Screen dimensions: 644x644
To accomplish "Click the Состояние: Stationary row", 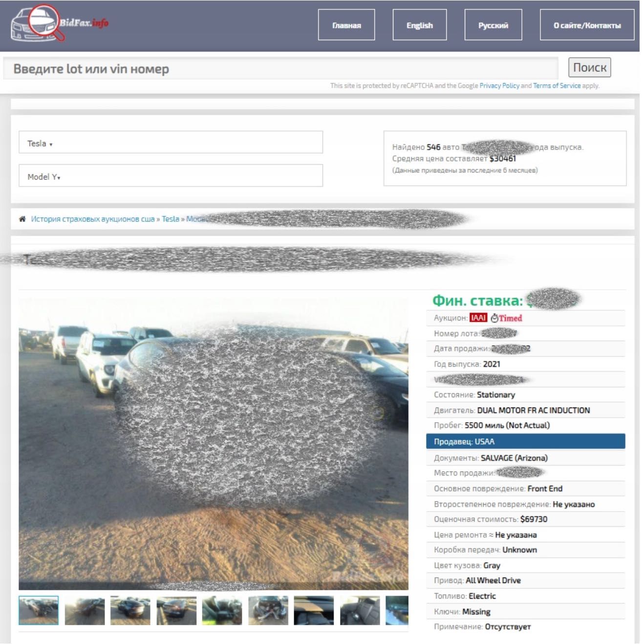I will [526, 395].
